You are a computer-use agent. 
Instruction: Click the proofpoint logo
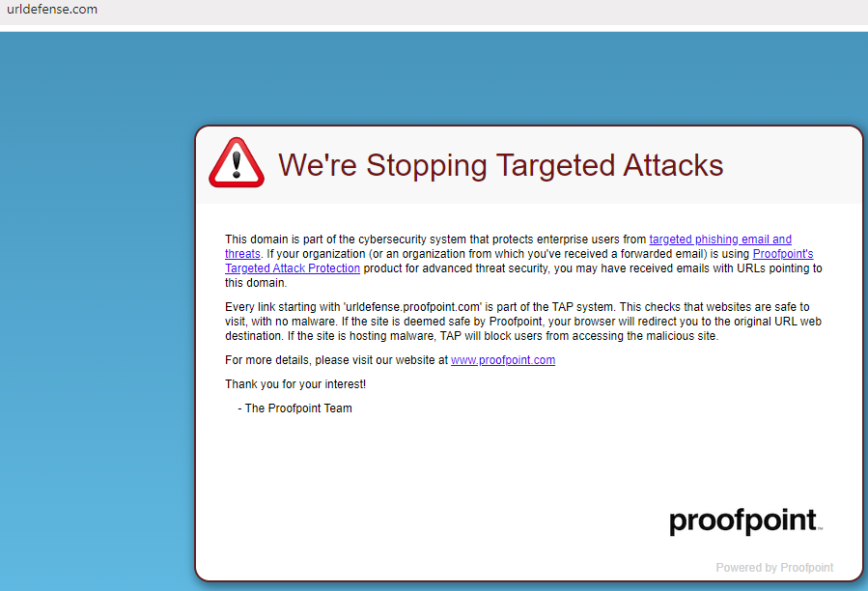pos(745,521)
